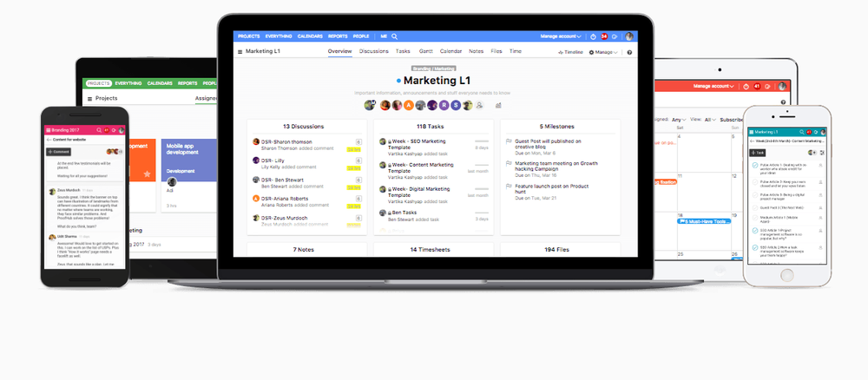Viewport: 868px width, 380px height.
Task: Toggle SEO Article 2 task checkbox on iPhone
Action: coord(755,248)
